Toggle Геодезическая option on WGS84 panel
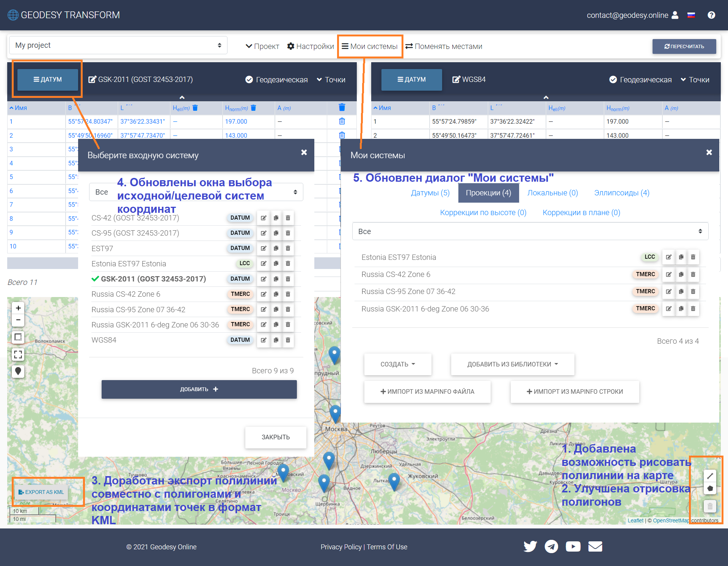This screenshot has width=728, height=566. (x=640, y=80)
